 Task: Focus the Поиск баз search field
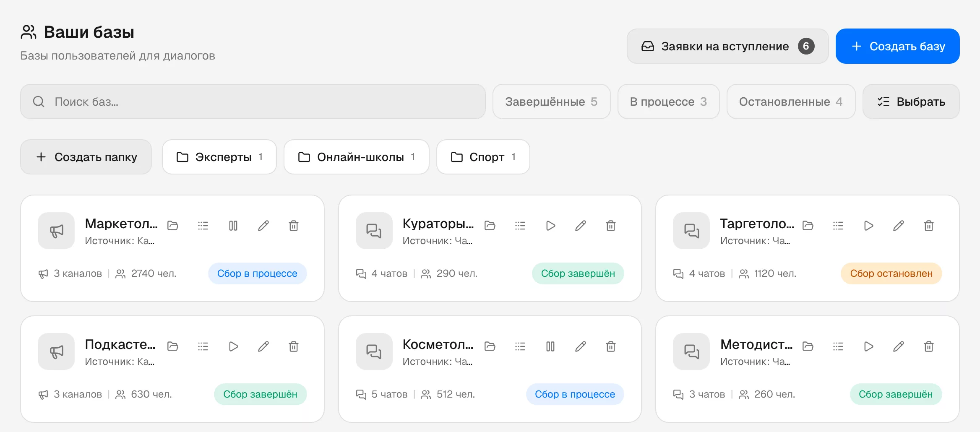[253, 101]
